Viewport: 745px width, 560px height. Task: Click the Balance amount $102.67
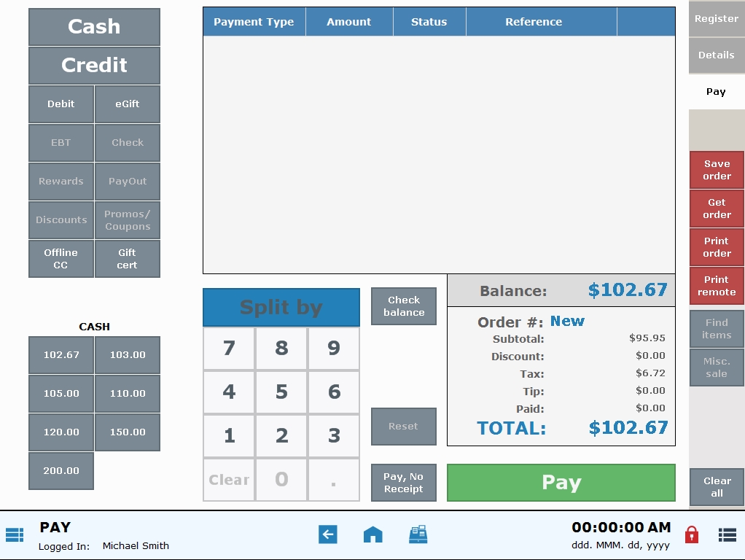pyautogui.click(x=628, y=290)
